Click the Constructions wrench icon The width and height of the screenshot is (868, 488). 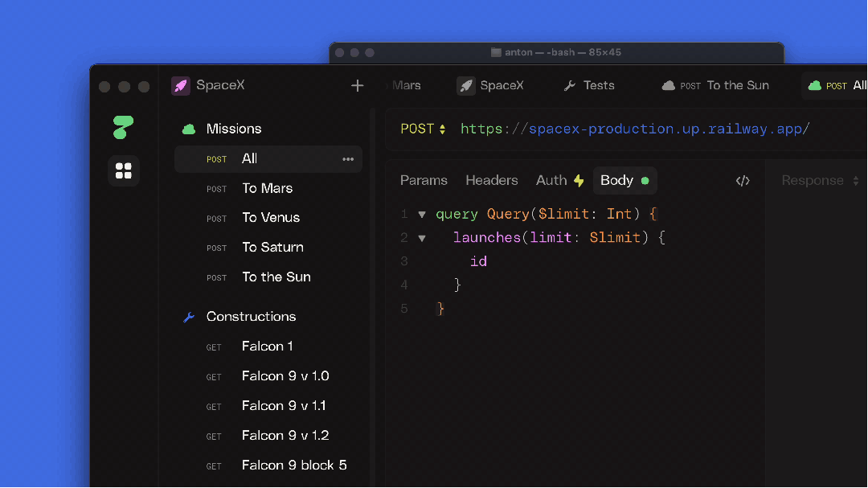tap(189, 317)
